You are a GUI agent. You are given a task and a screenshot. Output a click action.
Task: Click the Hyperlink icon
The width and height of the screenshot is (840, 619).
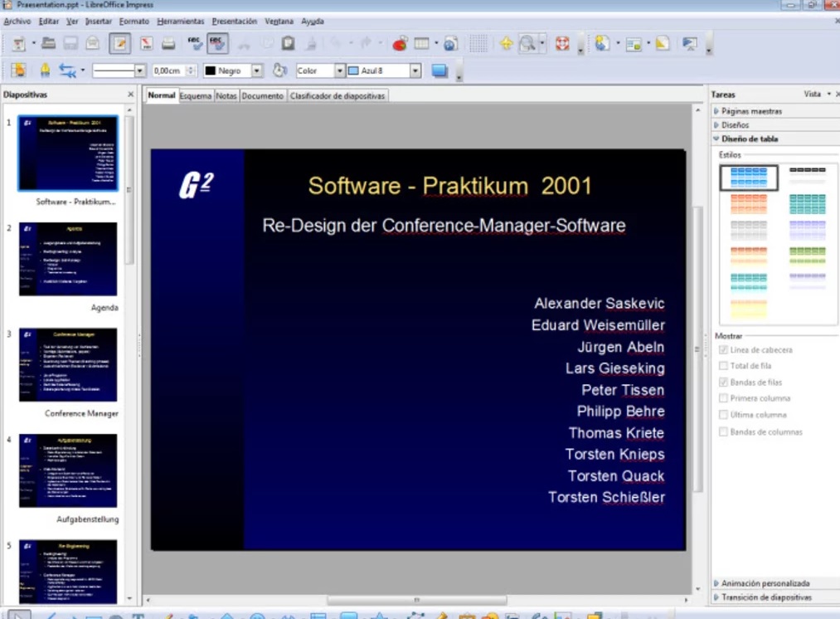coord(450,43)
